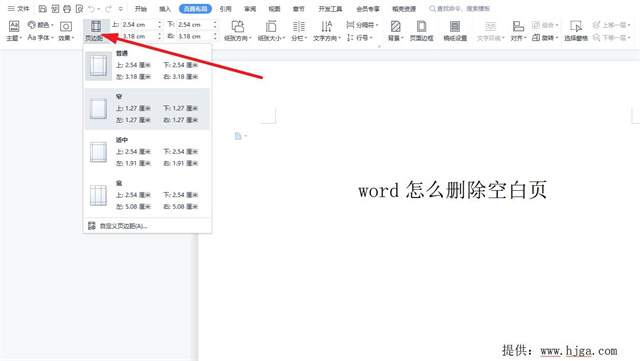Image resolution: width=640 pixels, height=361 pixels.
Task: Choose the 适中 moderate margins preset
Action: click(x=147, y=152)
